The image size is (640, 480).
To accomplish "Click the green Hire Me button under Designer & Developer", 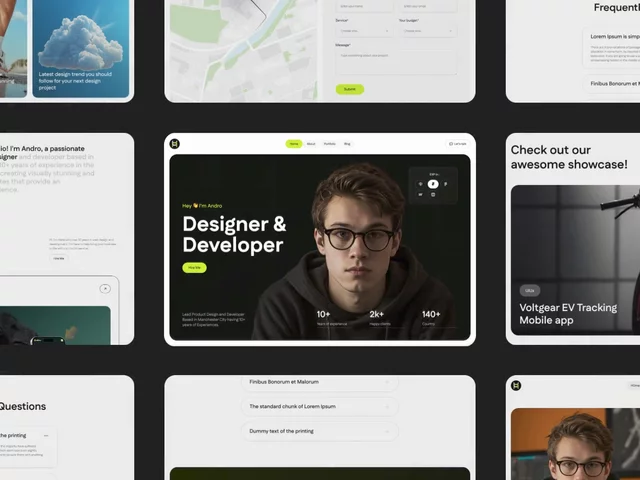I will (x=194, y=268).
